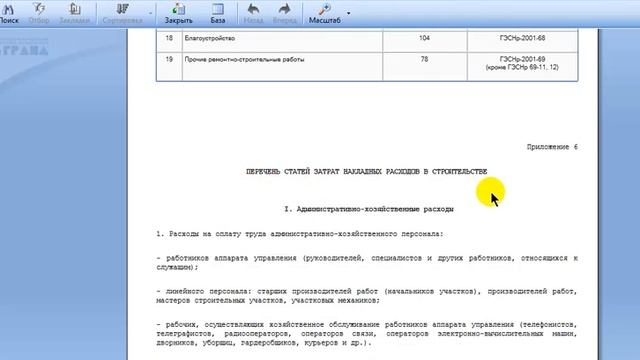The width and height of the screenshot is (640, 360).
Task: Click the value 104 in the table
Action: coord(424,38)
